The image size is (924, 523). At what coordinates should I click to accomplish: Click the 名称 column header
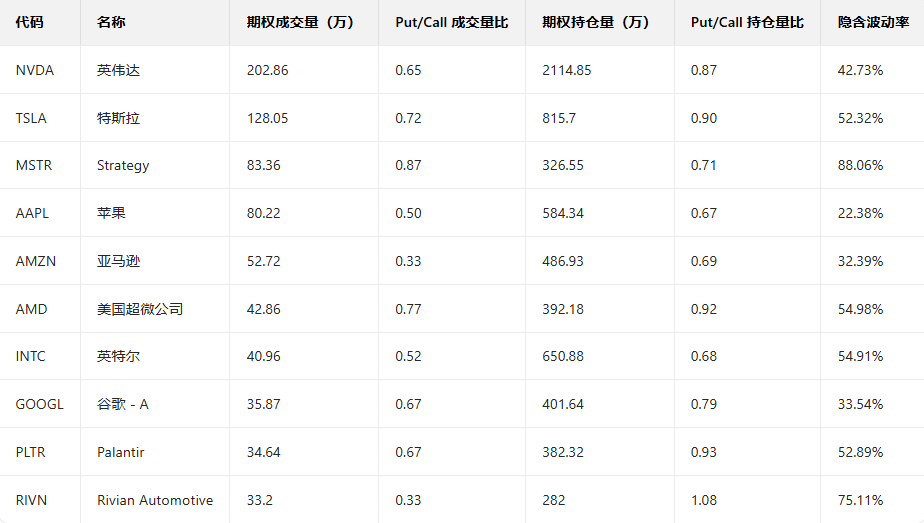click(111, 22)
